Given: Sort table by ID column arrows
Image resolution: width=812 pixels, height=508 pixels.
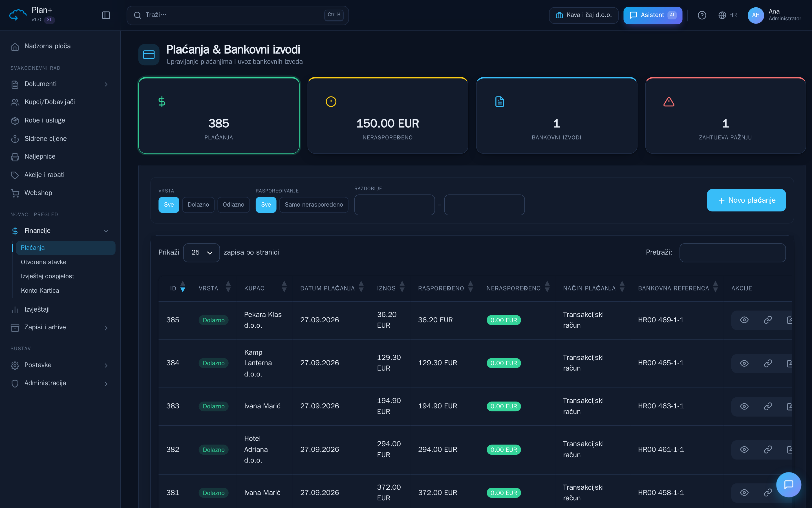Looking at the screenshot, I should click(x=182, y=287).
